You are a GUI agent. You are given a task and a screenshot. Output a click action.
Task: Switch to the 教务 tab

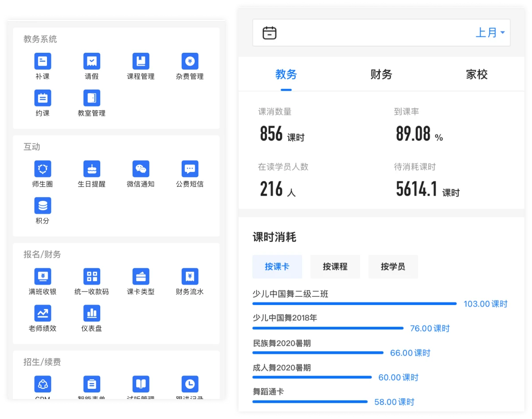pyautogui.click(x=286, y=74)
